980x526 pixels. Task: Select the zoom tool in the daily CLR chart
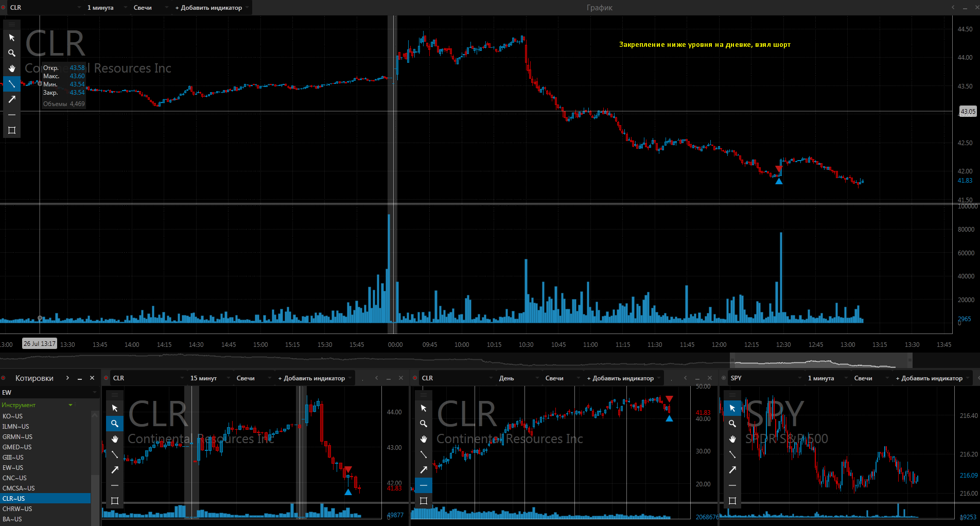[x=424, y=424]
